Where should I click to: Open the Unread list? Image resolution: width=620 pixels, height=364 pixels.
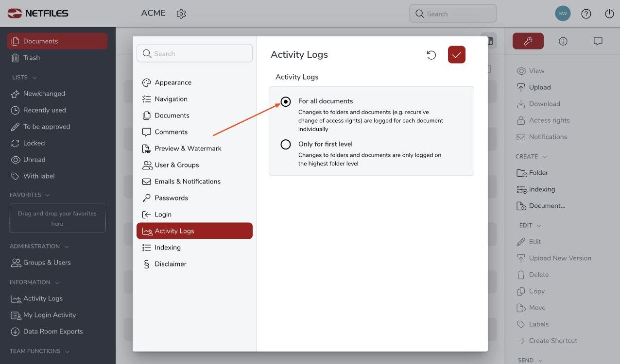[57, 160]
